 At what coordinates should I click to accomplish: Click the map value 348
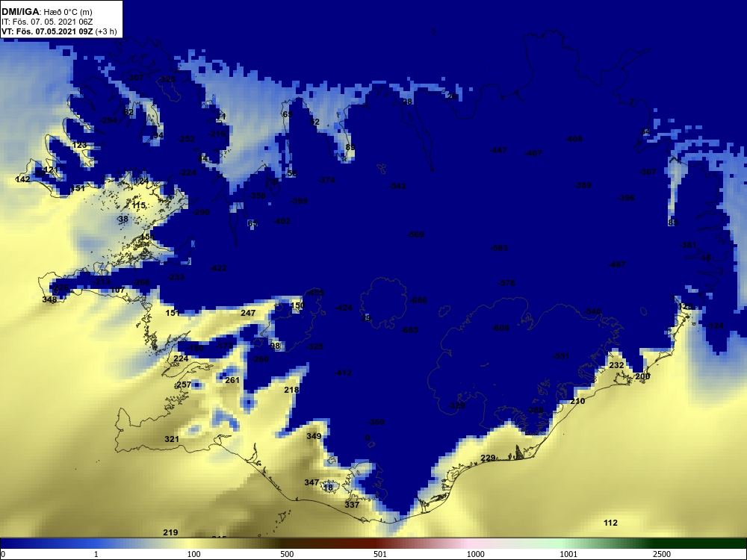(x=49, y=299)
